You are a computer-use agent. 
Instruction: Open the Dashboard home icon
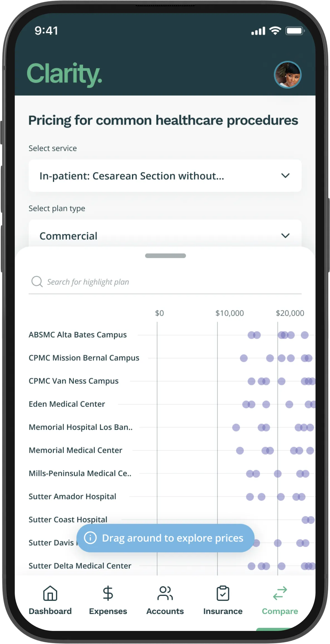click(x=50, y=593)
